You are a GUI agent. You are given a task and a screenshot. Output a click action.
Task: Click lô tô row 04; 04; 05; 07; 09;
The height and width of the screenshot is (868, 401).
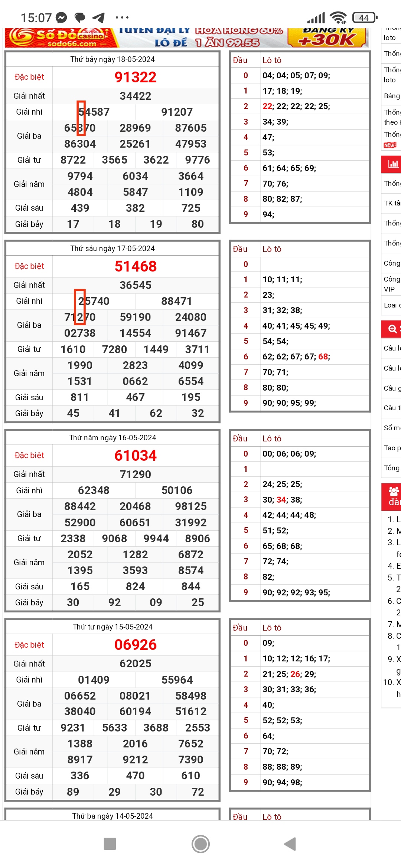coord(296,75)
